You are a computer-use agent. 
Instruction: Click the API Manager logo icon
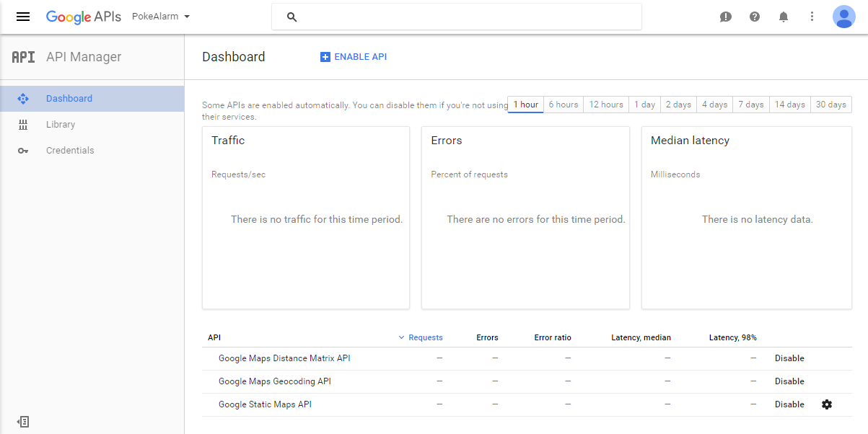point(23,57)
